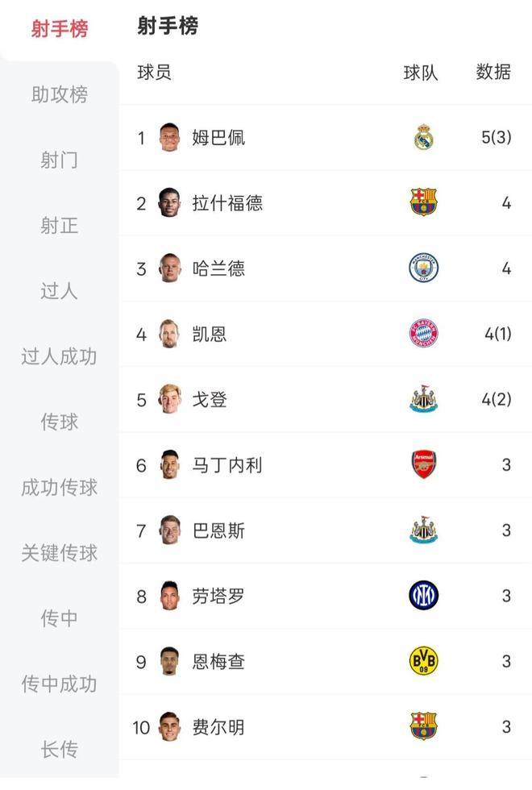
Task: Click the Bayern Munich club crest
Action: pyautogui.click(x=424, y=334)
